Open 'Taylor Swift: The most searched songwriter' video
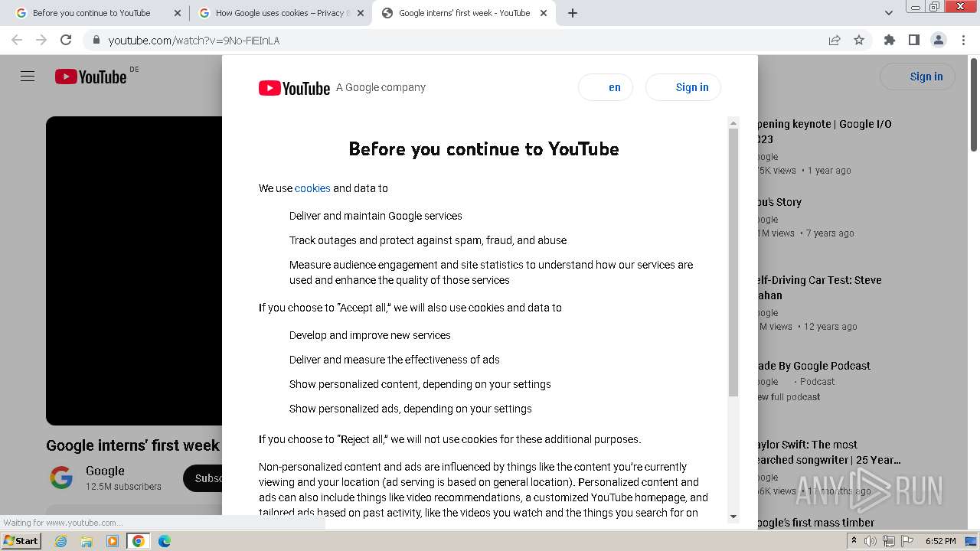 (x=829, y=452)
